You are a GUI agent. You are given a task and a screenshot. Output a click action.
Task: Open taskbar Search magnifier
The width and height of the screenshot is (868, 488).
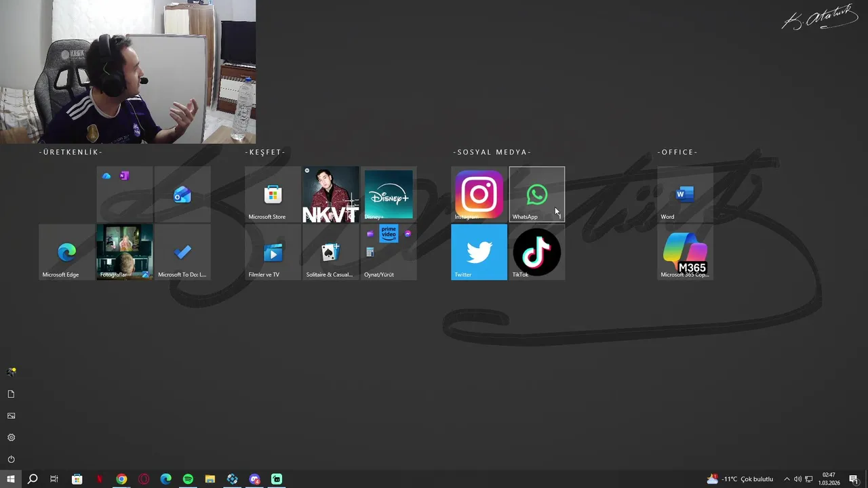(33, 479)
